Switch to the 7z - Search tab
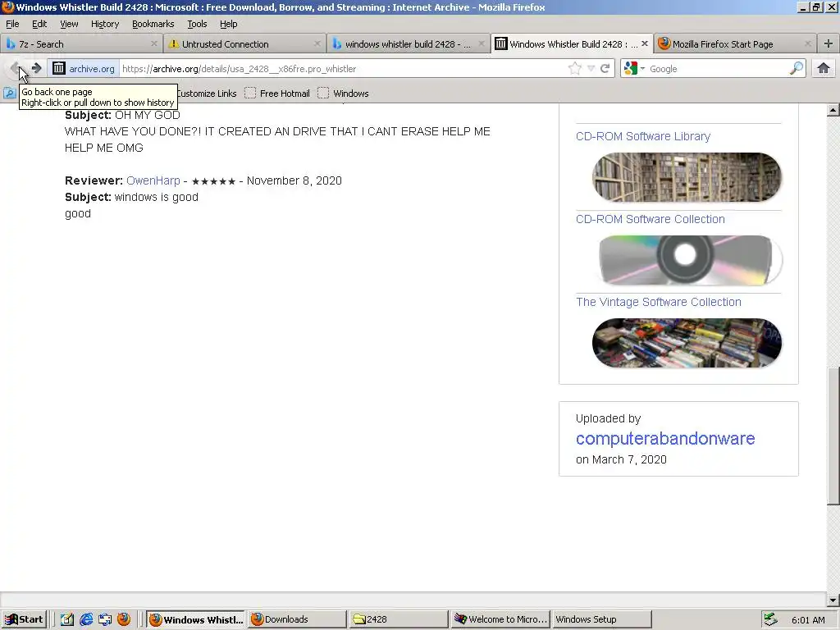Screen dimensions: 840x630 coord(80,44)
